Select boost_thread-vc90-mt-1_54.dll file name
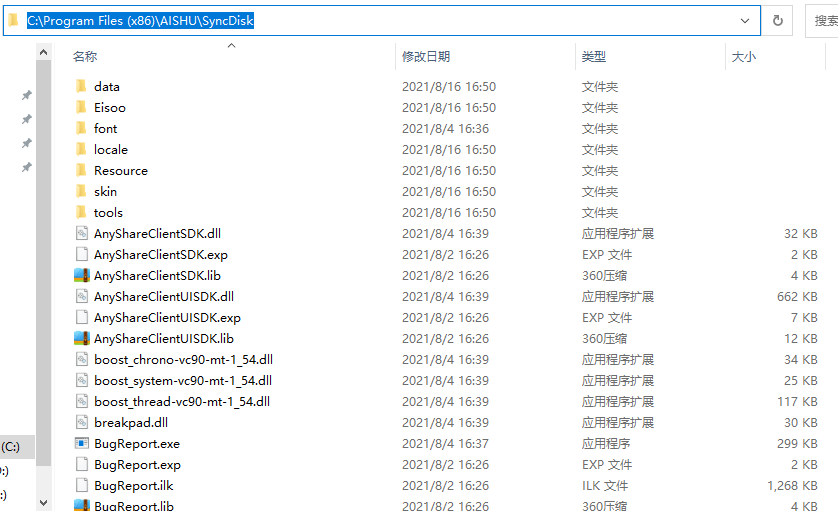838x523 pixels. click(x=182, y=402)
